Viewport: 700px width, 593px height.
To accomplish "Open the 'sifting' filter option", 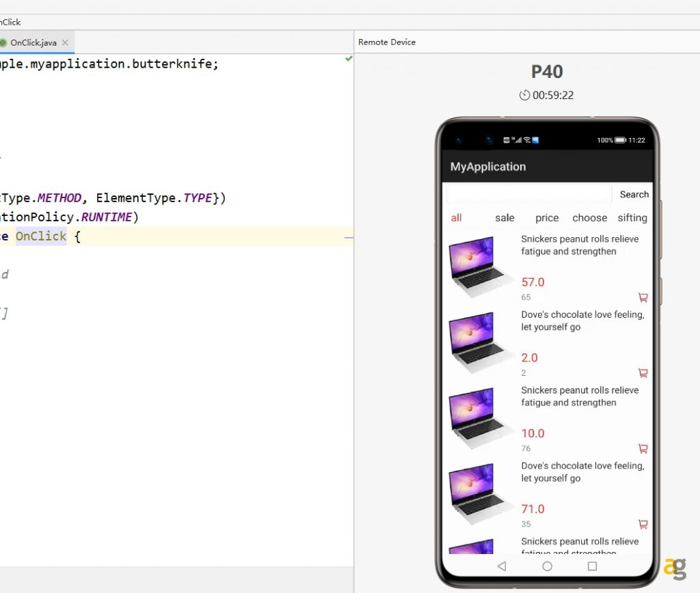I will pos(632,218).
